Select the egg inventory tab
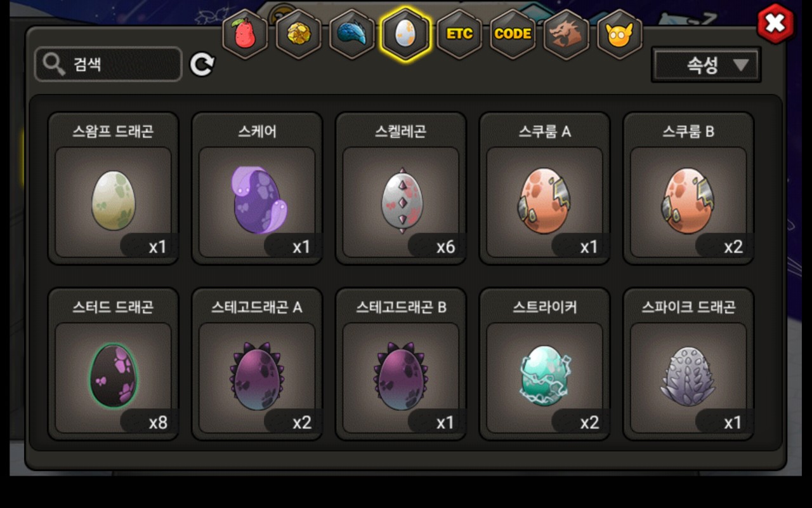This screenshot has width=812, height=508. [405, 34]
